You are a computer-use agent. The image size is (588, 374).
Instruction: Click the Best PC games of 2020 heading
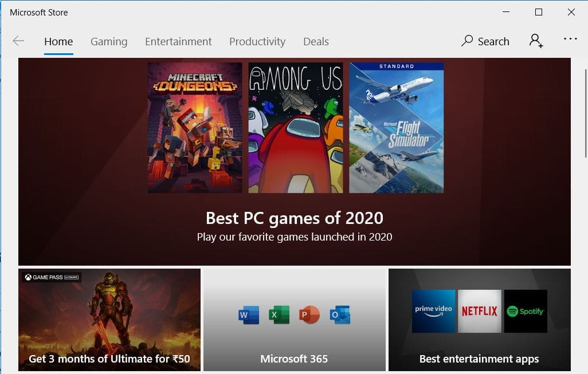coord(295,218)
